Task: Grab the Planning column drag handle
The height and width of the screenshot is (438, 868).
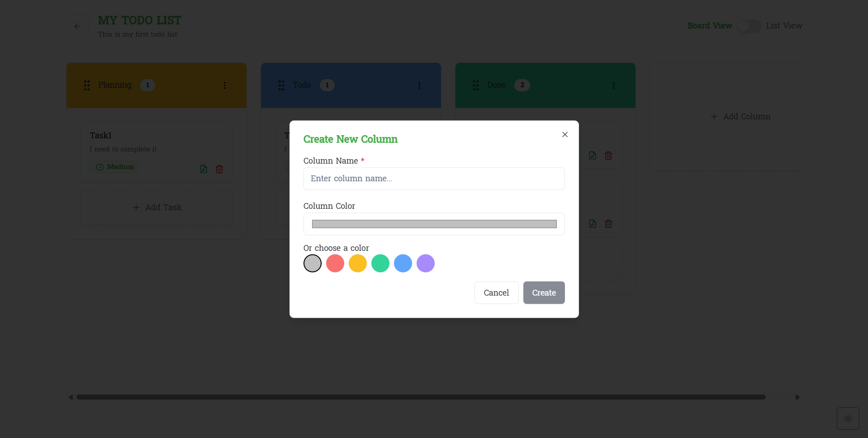Action: point(87,85)
